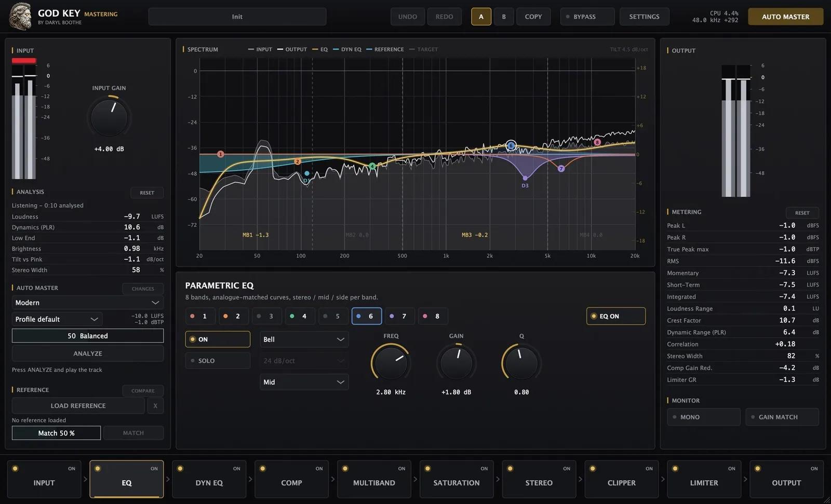This screenshot has height=504, width=831.
Task: Switch to EQ band 5
Action: coord(333,316)
